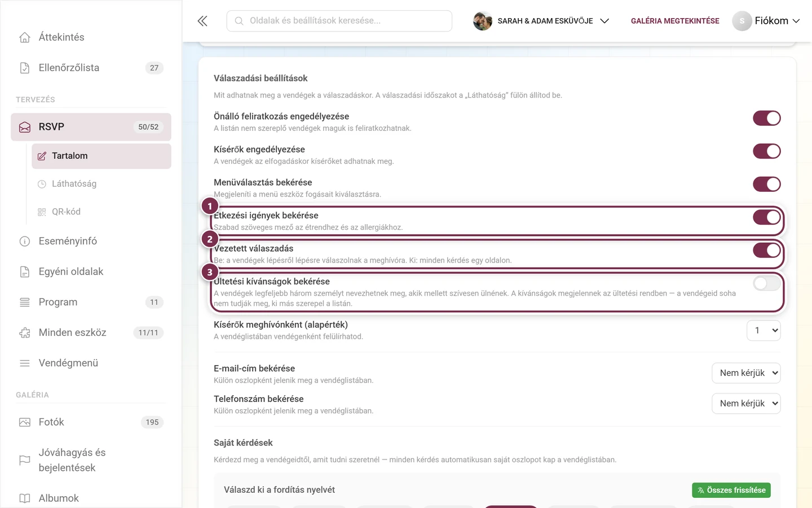Turn off Menüválasztás bekérése switch
The width and height of the screenshot is (812, 508).
pos(767,184)
